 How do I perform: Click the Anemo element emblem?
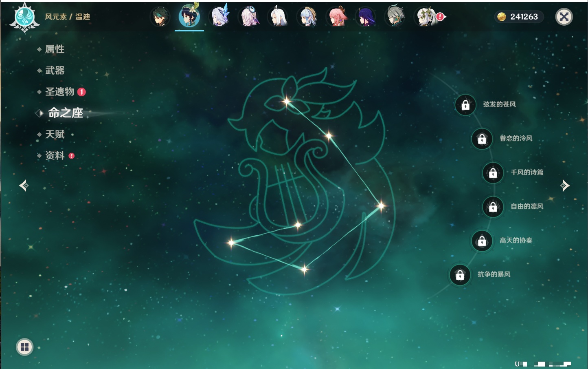tap(24, 17)
